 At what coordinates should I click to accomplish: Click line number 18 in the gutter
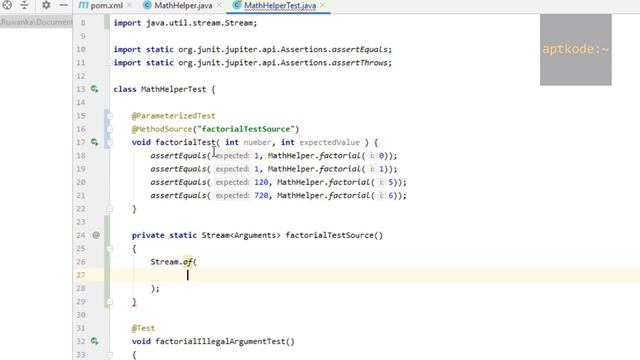[x=81, y=156]
